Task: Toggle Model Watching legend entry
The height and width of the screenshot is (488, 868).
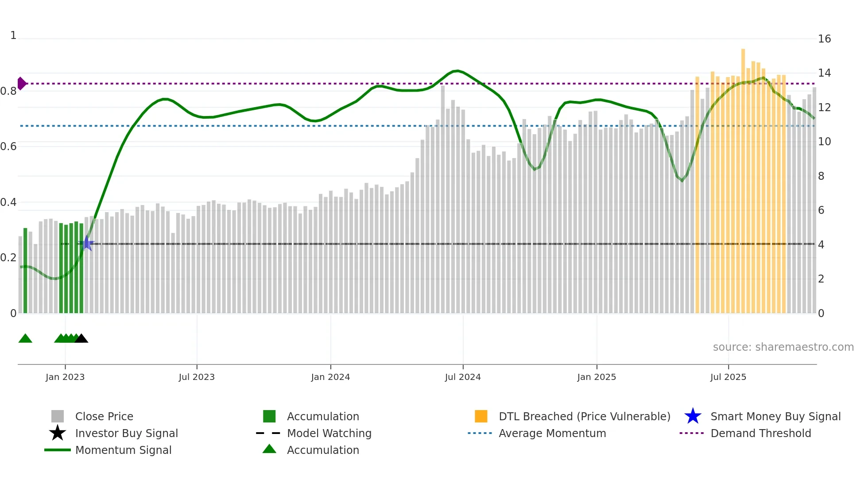Action: tap(329, 433)
